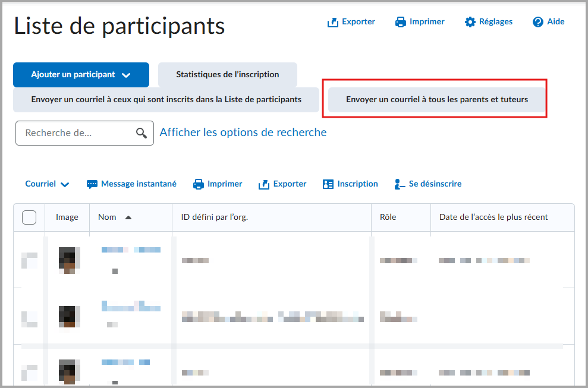
Task: Click the printer icon in the action bar
Action: 199,184
